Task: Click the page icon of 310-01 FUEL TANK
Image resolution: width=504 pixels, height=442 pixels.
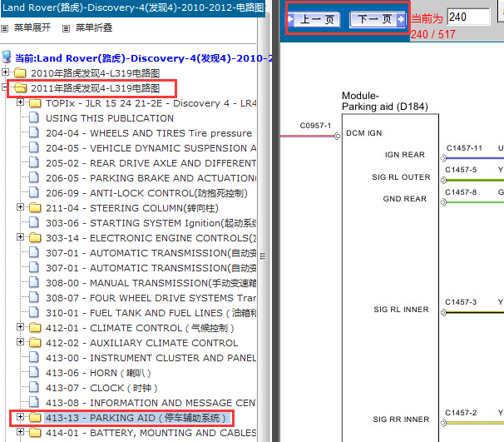Action: coord(34,312)
